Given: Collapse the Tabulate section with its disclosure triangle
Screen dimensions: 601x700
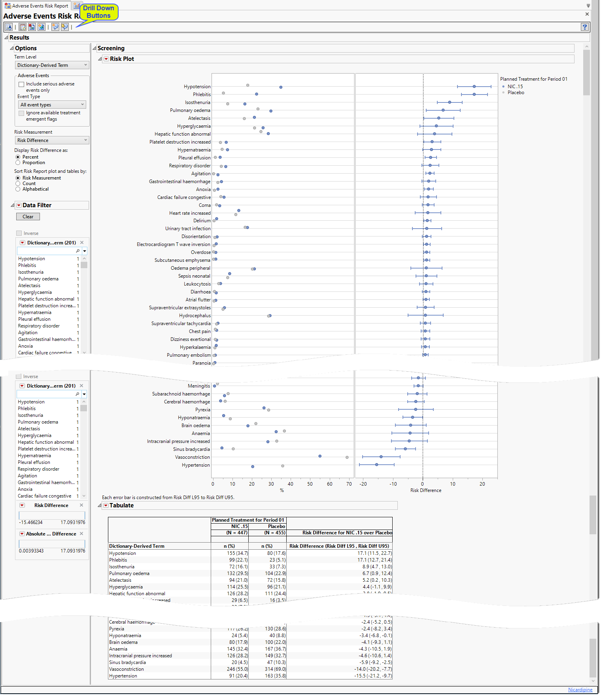Looking at the screenshot, I should 100,505.
